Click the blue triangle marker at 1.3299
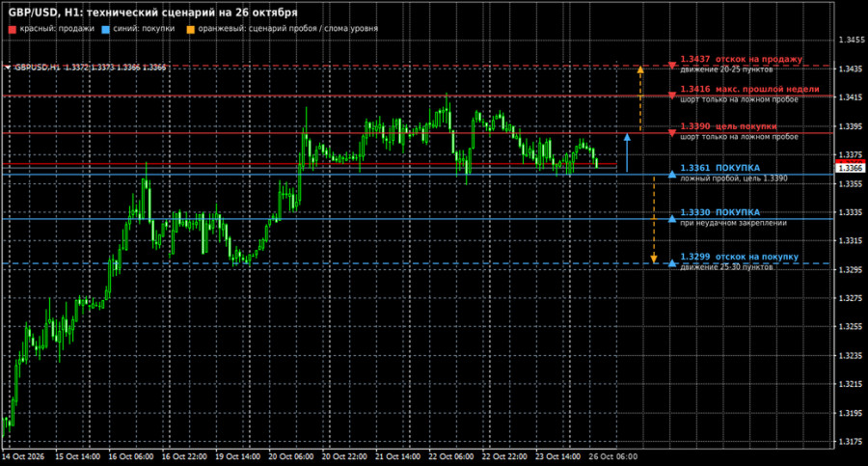Image resolution: width=868 pixels, height=466 pixels. click(672, 262)
